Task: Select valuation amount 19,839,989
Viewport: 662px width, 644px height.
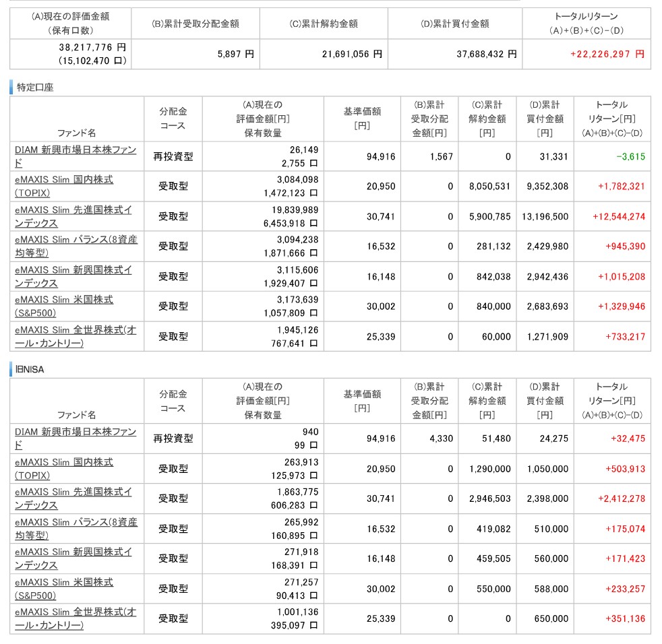Action: click(295, 210)
